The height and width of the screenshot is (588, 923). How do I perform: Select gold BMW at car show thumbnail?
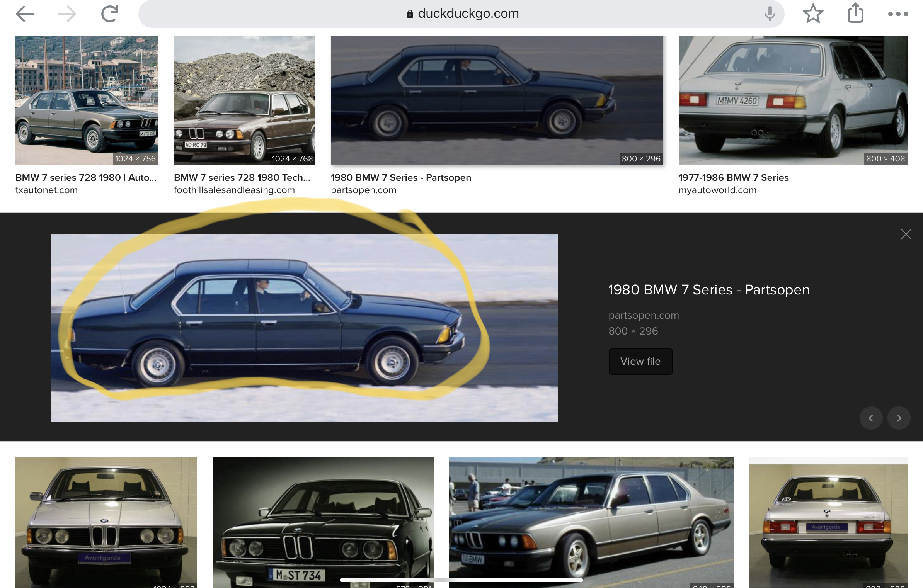(x=591, y=522)
